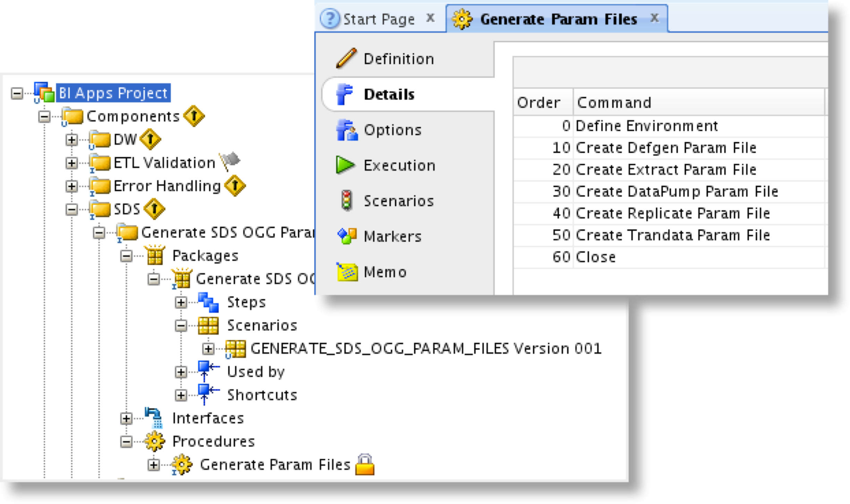The image size is (850, 504).
Task: Click the SDS folder icon
Action: coord(99,209)
